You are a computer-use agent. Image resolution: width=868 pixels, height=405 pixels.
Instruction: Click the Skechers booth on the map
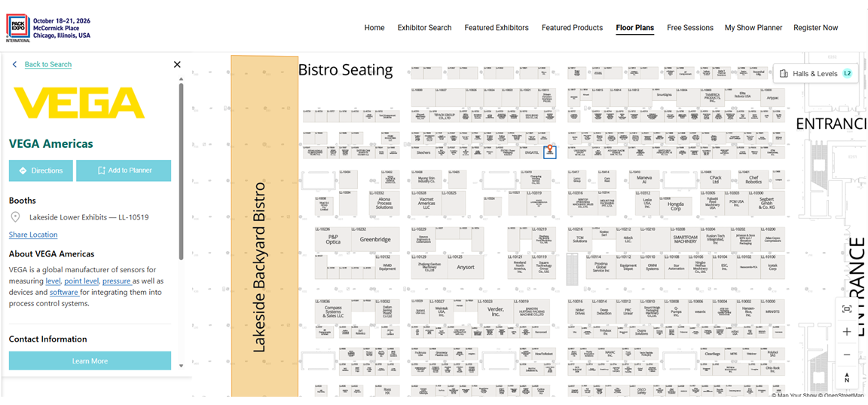tap(424, 153)
